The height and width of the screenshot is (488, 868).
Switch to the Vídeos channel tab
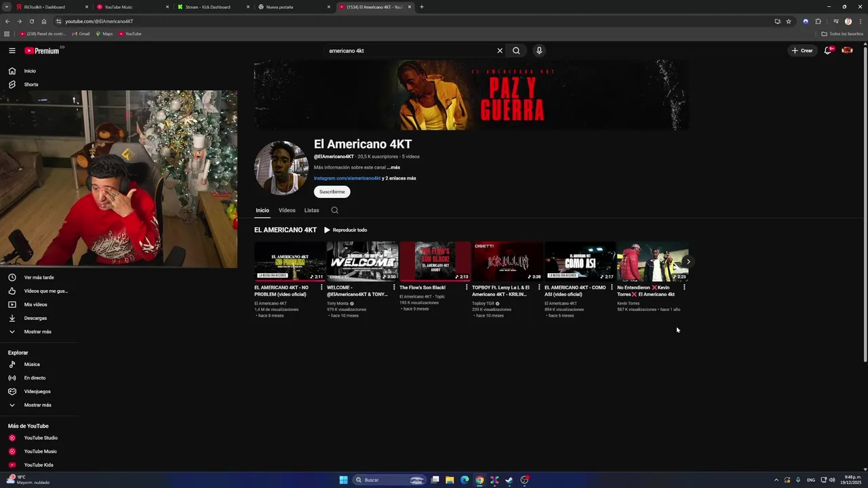[x=287, y=210]
